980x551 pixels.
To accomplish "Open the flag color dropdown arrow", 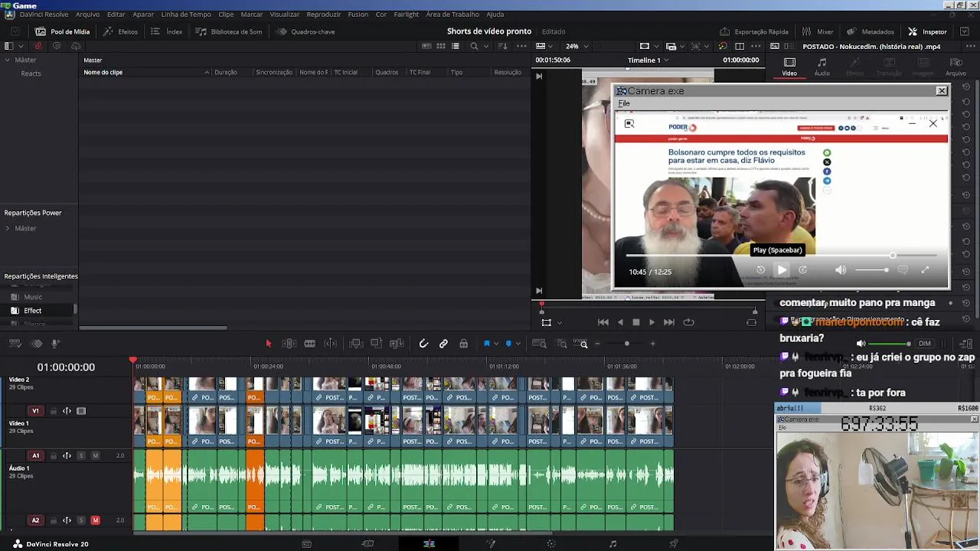I will 496,344.
